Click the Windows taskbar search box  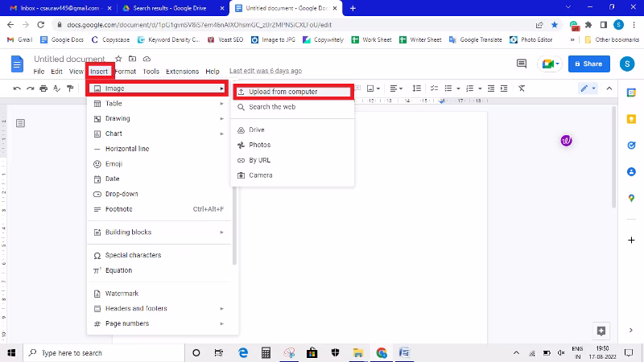click(x=104, y=353)
